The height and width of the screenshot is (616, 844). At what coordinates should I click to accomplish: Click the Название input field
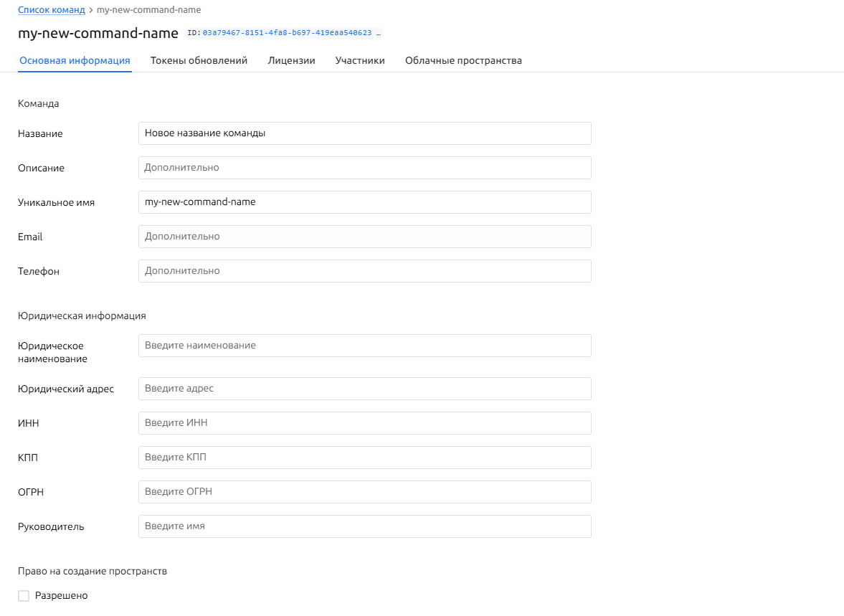tap(364, 133)
